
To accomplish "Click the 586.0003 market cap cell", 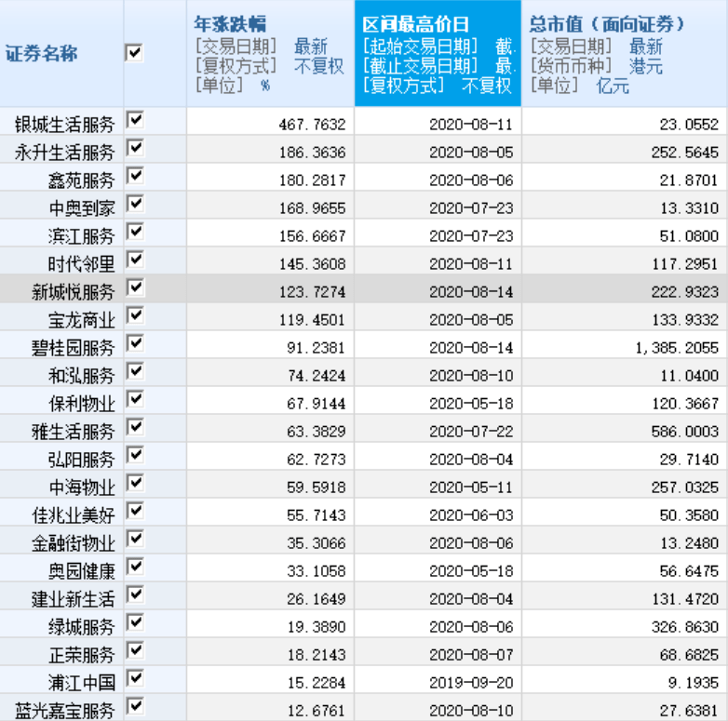I will point(625,429).
